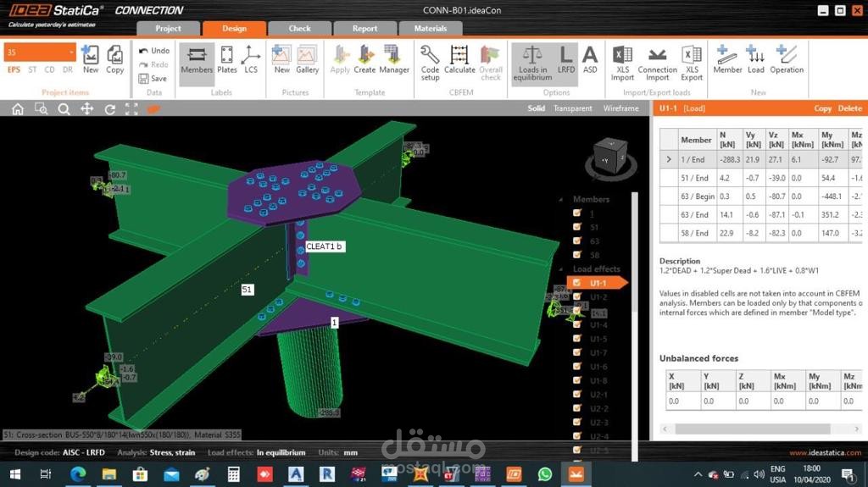Uncheck load effect U1-2 checkbox
868x487 pixels.
577,296
